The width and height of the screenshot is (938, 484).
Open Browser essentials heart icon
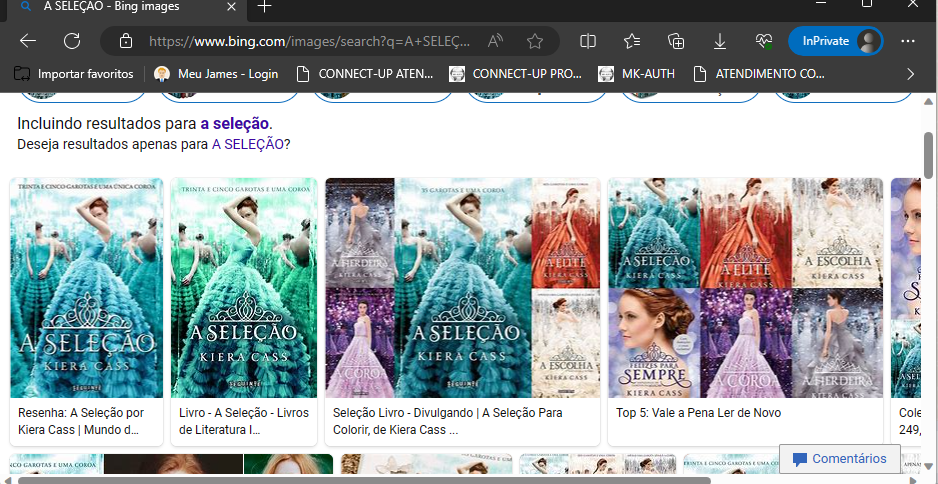(764, 41)
